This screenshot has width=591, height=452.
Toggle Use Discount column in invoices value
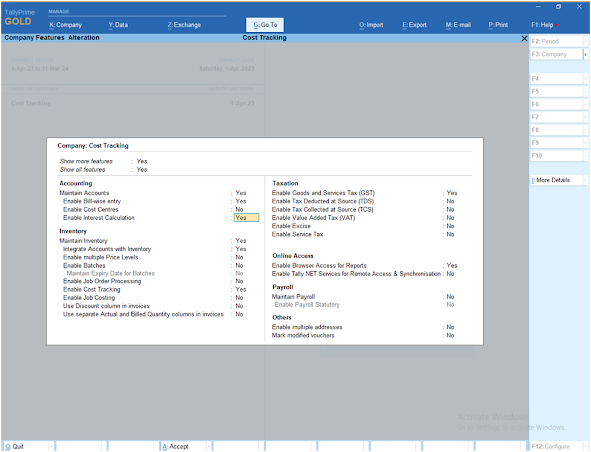click(239, 306)
